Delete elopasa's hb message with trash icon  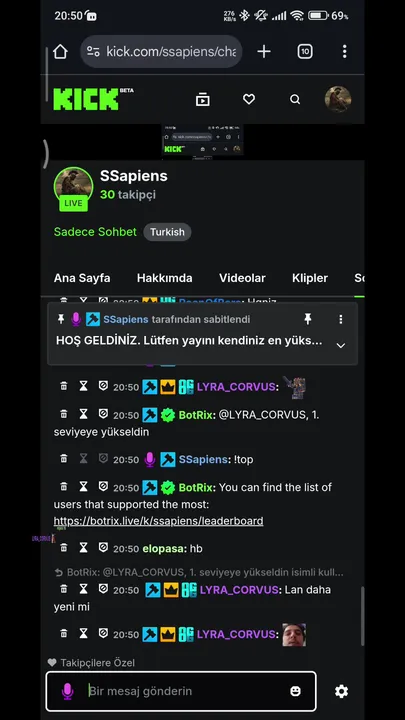click(x=64, y=547)
